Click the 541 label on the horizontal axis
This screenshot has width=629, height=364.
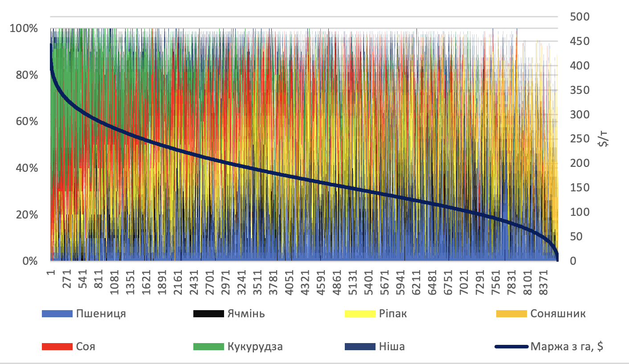[x=82, y=279]
